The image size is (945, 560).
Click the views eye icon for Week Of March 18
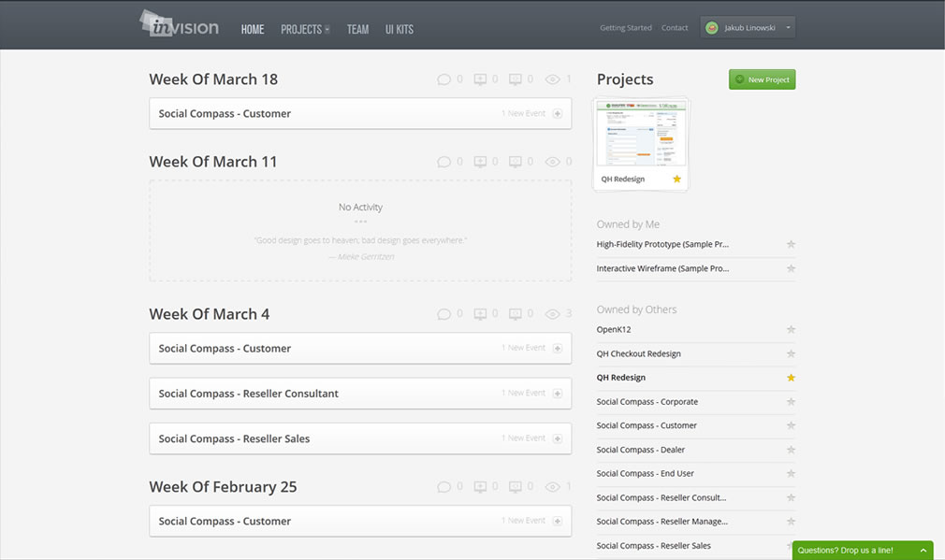tap(552, 79)
